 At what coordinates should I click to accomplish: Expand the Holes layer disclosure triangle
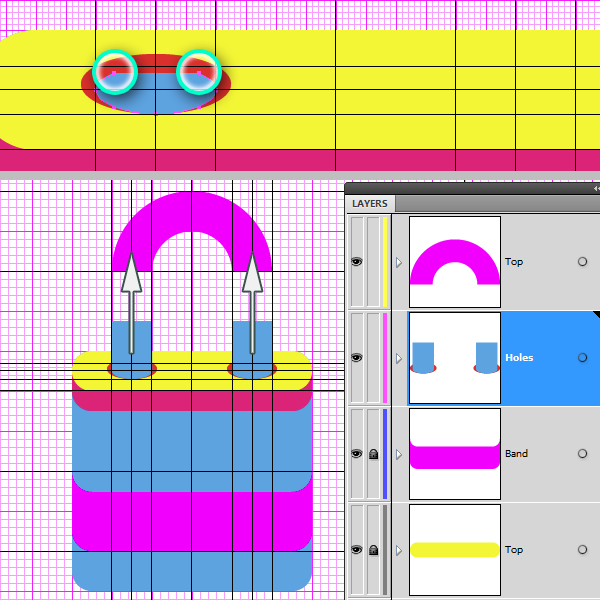(399, 359)
